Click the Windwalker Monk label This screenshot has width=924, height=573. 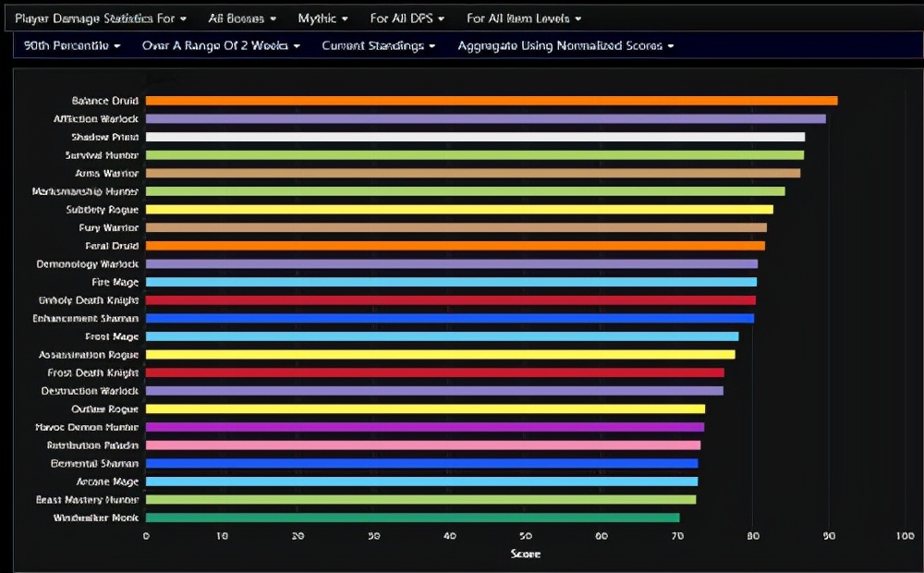[96, 518]
